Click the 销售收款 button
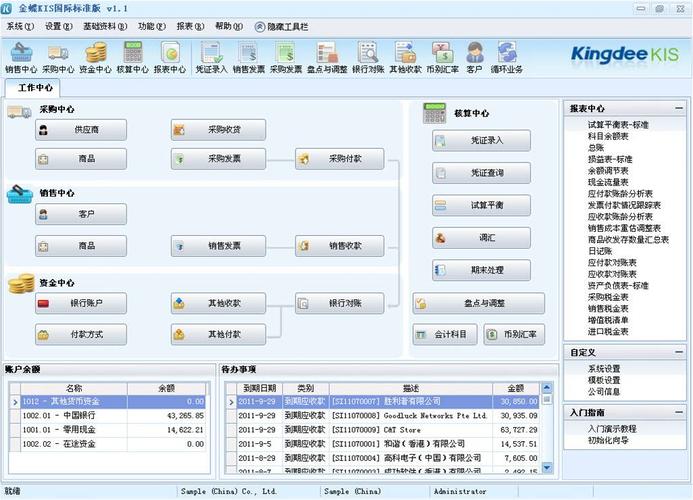 [x=339, y=246]
